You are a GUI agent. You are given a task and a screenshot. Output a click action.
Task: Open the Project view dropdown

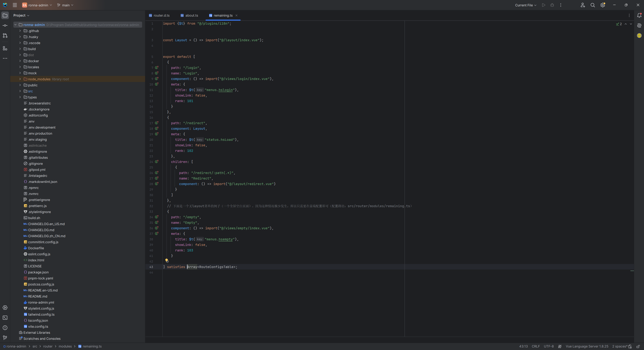click(21, 15)
